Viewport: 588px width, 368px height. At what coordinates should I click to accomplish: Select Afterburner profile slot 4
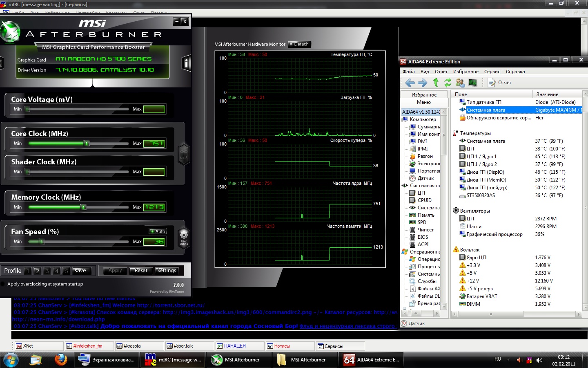tap(57, 271)
